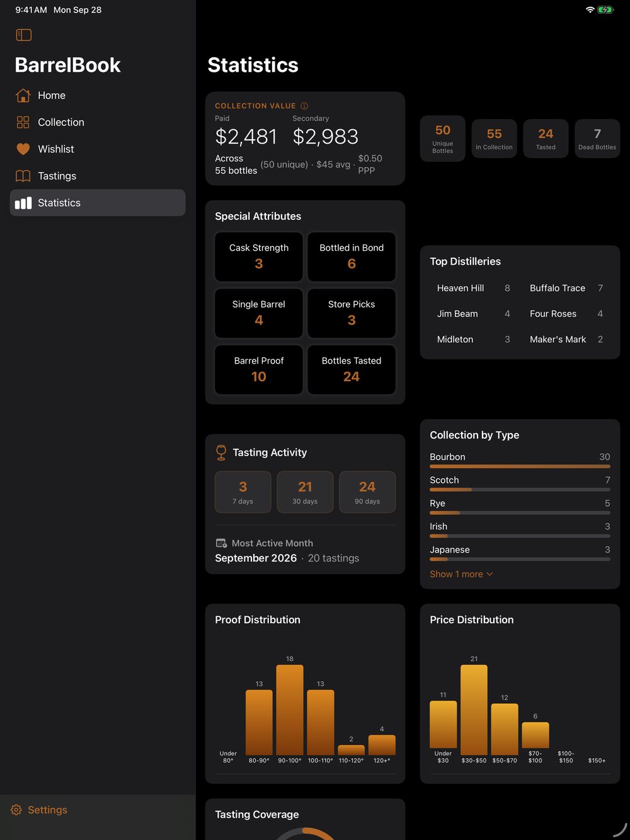This screenshot has width=630, height=840.
Task: Open the Tastings menu item
Action: (x=98, y=176)
